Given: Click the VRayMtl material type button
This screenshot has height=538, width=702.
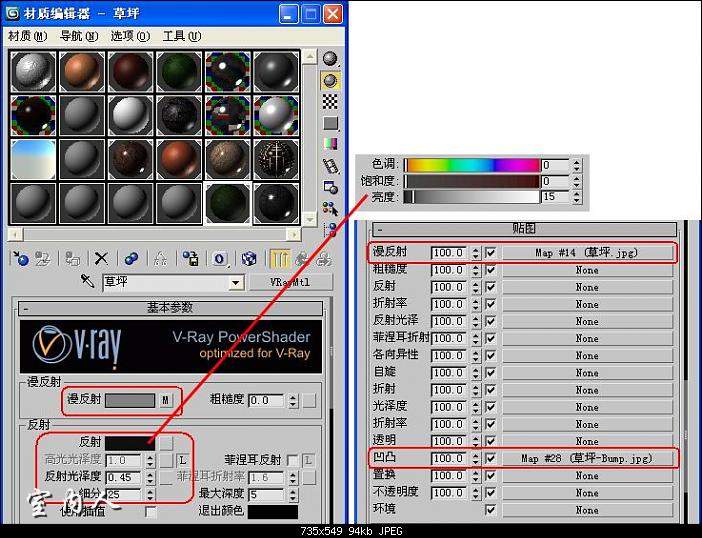Looking at the screenshot, I should click(291, 282).
